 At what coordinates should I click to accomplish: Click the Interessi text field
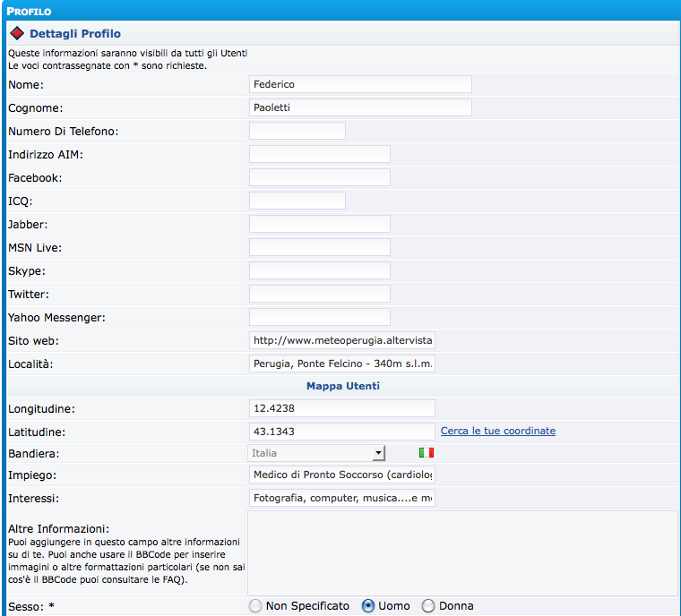click(341, 498)
